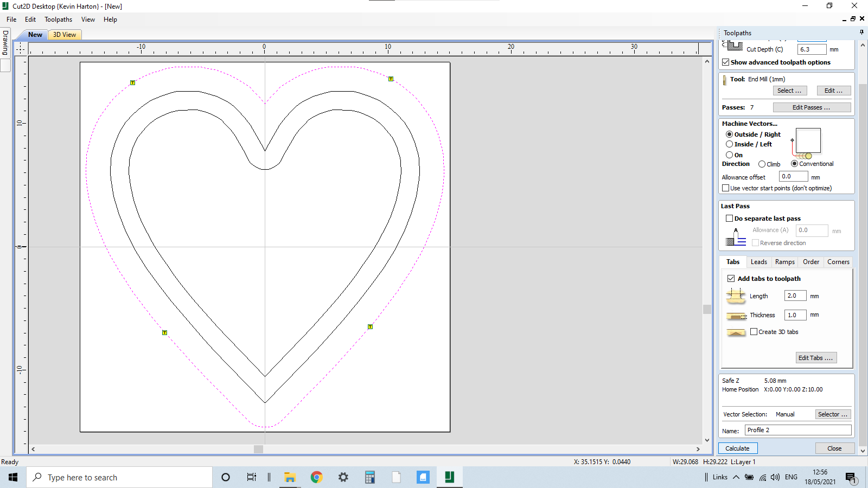Click the battery icon in system tray
Image resolution: width=868 pixels, height=488 pixels.
(749, 477)
